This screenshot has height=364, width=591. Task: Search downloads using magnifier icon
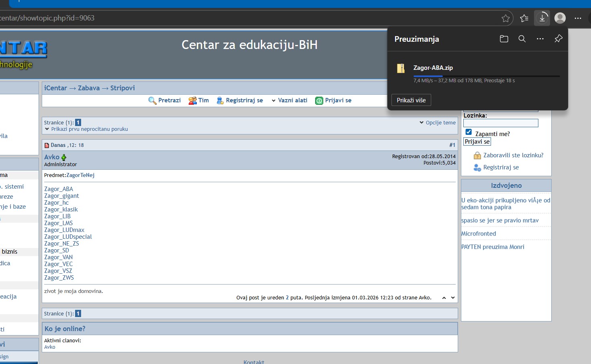(x=522, y=39)
